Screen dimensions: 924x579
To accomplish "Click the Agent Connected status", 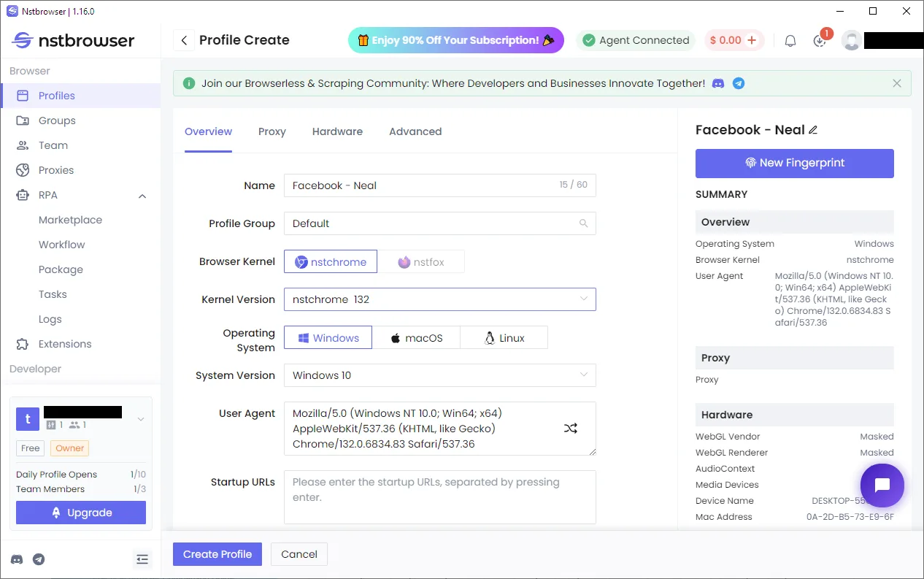I will tap(636, 40).
